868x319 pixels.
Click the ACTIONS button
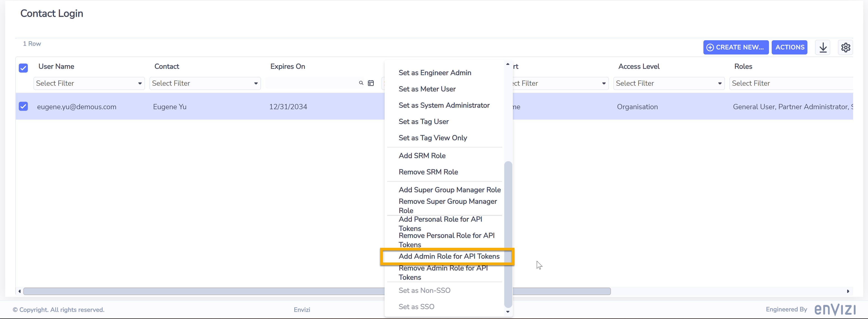tap(790, 47)
